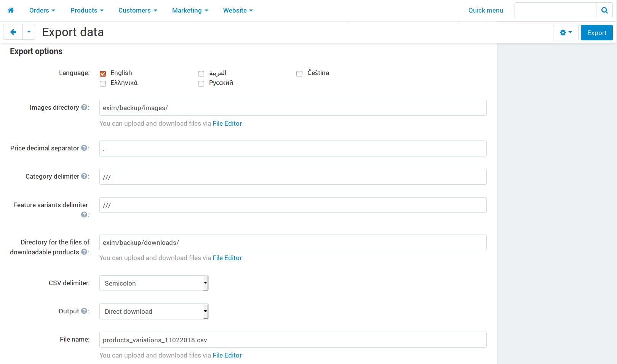Open File Editor link under downloads directory
The image size is (617, 364).
tap(227, 258)
